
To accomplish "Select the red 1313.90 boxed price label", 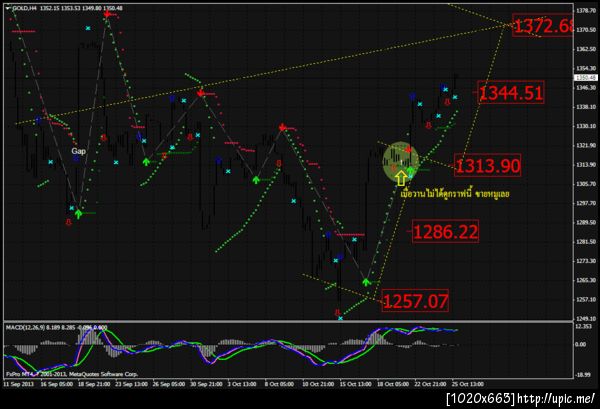I will tap(488, 165).
